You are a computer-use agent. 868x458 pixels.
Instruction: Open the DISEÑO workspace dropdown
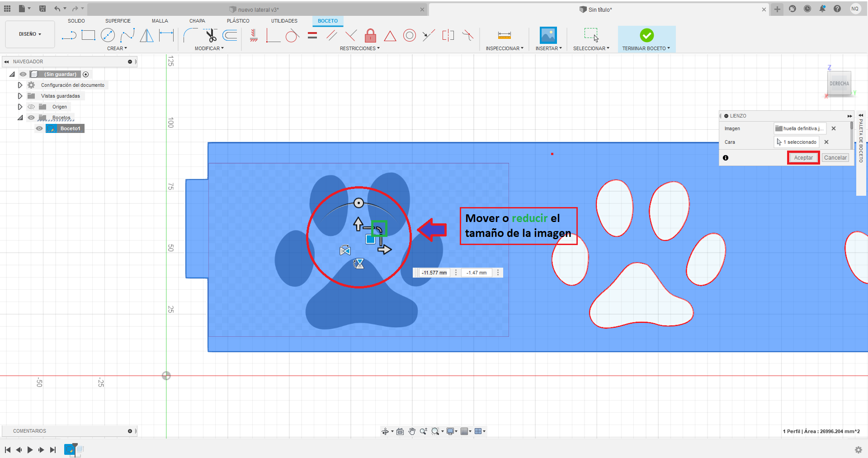(x=30, y=34)
